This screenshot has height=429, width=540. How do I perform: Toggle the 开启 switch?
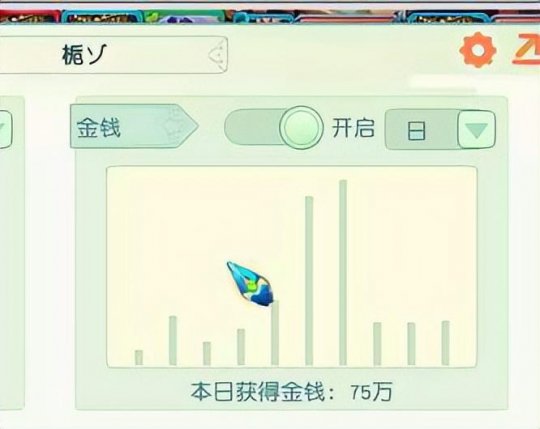tap(274, 127)
